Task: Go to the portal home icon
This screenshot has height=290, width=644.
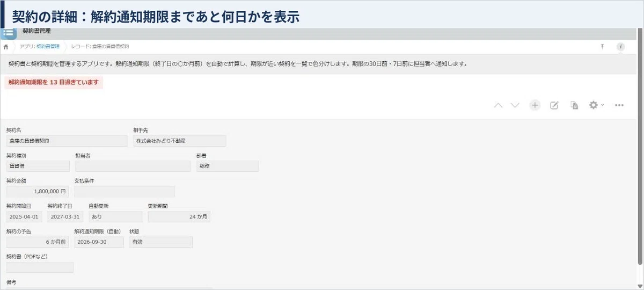Action: pos(6,47)
